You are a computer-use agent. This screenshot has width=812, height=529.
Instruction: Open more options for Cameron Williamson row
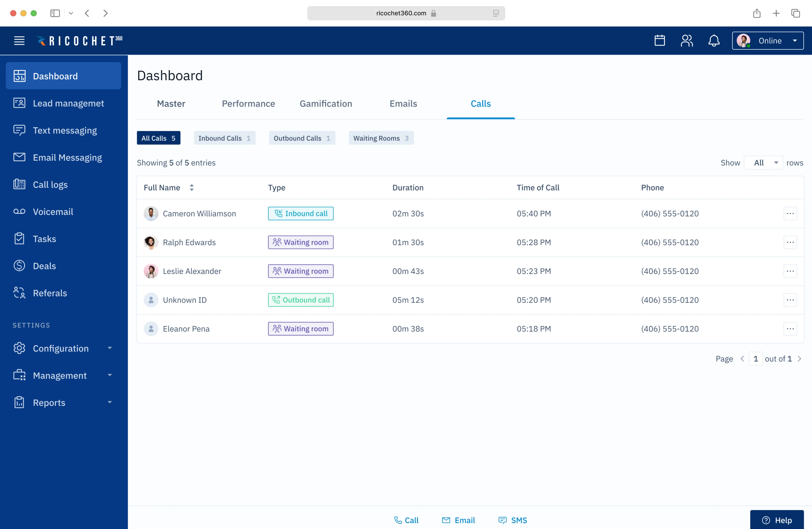coord(790,213)
